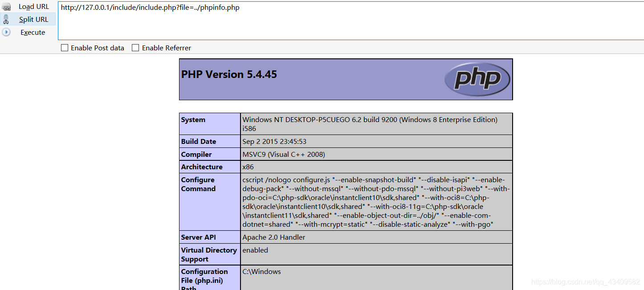Click the Execute button label
Screen dimensions: 644x290
coord(33,33)
